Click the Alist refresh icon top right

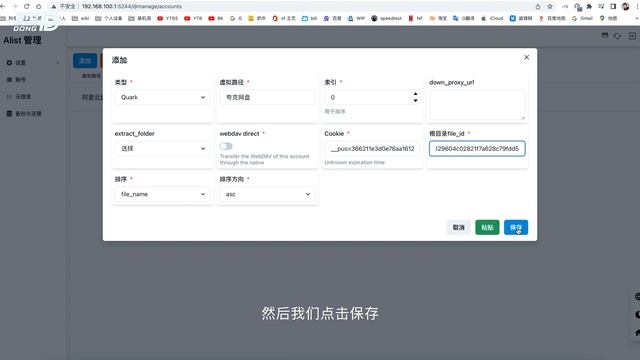[x=617, y=36]
